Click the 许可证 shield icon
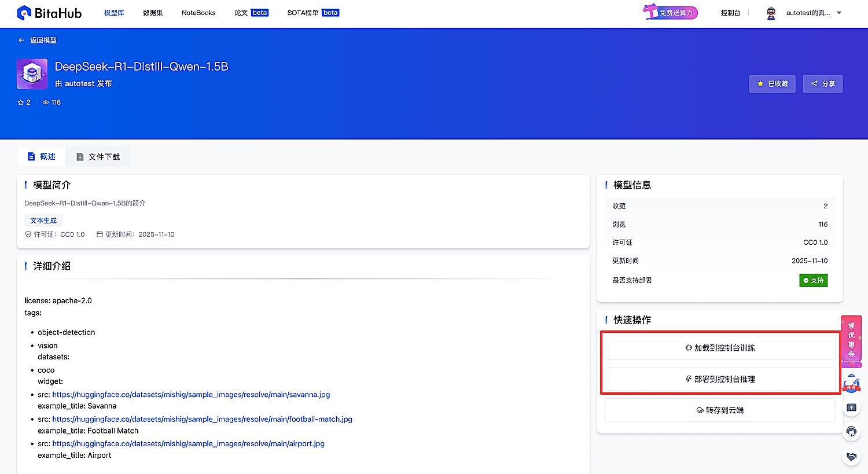868x474 pixels. pyautogui.click(x=28, y=234)
